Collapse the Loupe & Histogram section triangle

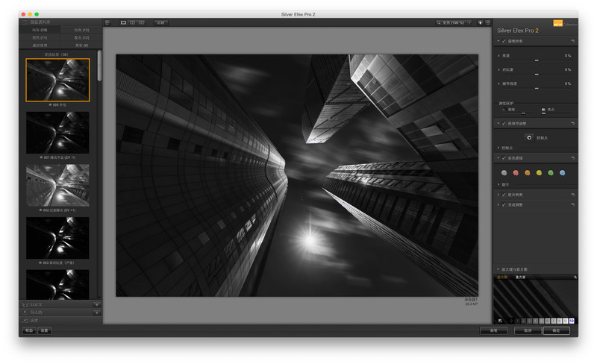498,269
